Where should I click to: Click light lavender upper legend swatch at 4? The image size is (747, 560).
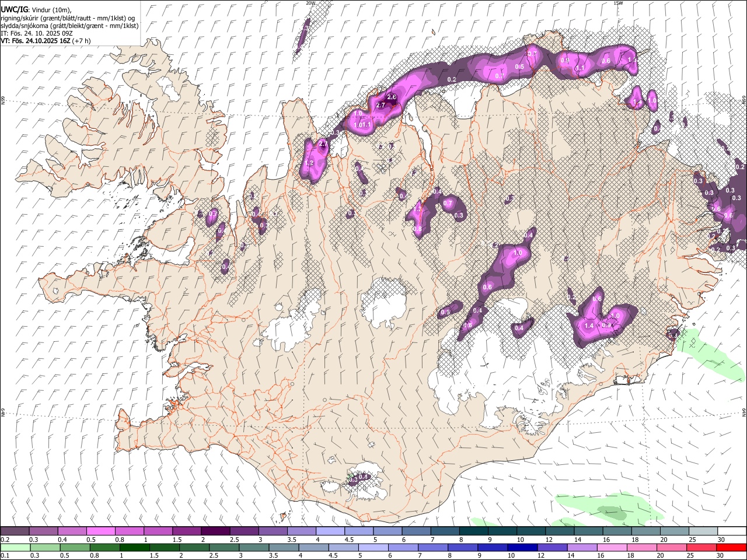tap(330, 531)
